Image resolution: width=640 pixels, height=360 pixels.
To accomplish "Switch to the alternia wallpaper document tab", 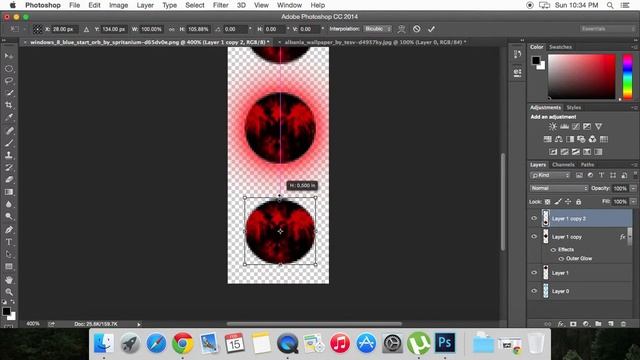I will 376,42.
